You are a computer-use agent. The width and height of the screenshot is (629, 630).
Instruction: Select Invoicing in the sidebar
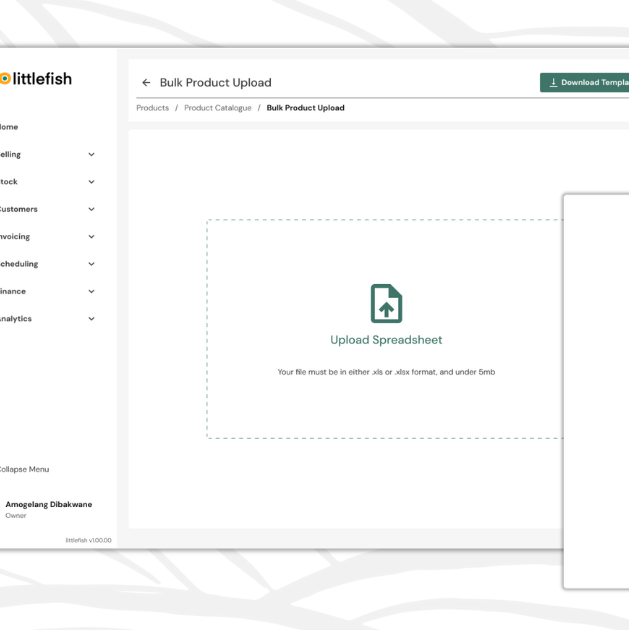[15, 237]
